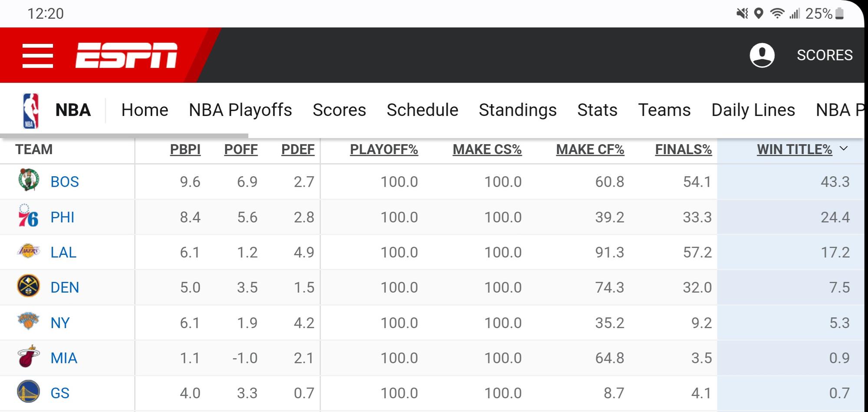Viewport: 868px width, 412px height.
Task: Tap the ESPN logo
Action: pos(126,56)
